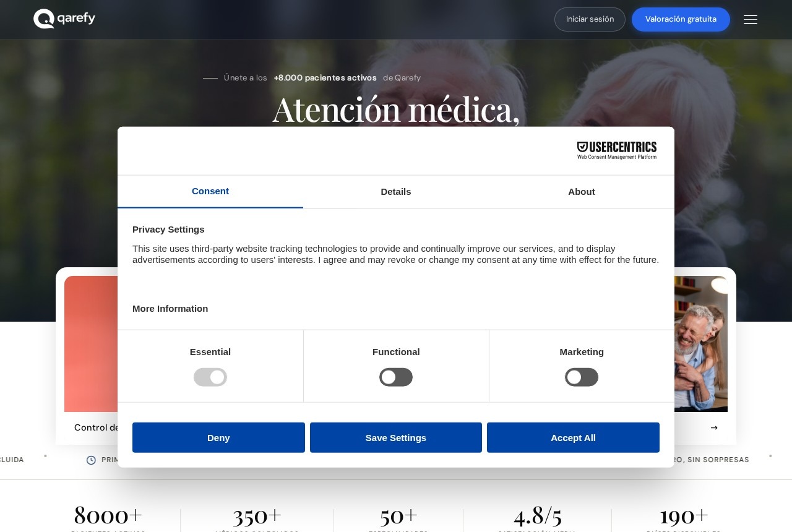
Task: Click Accept All button
Action: click(x=573, y=437)
